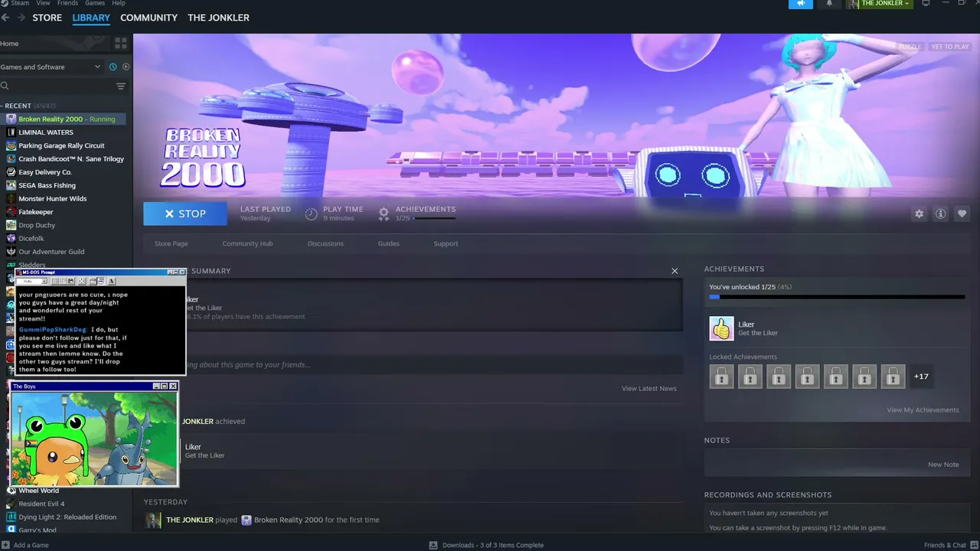Show ready-to-play games filter icon

pos(126,67)
